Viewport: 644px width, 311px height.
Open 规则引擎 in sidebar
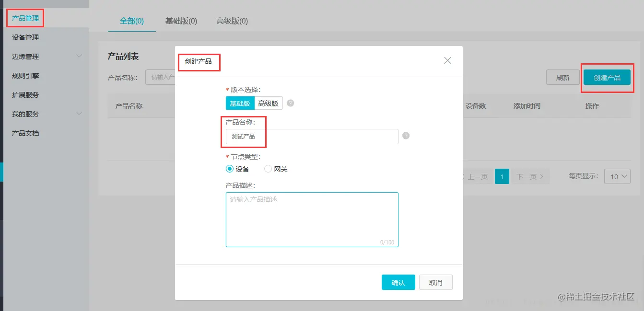point(25,76)
